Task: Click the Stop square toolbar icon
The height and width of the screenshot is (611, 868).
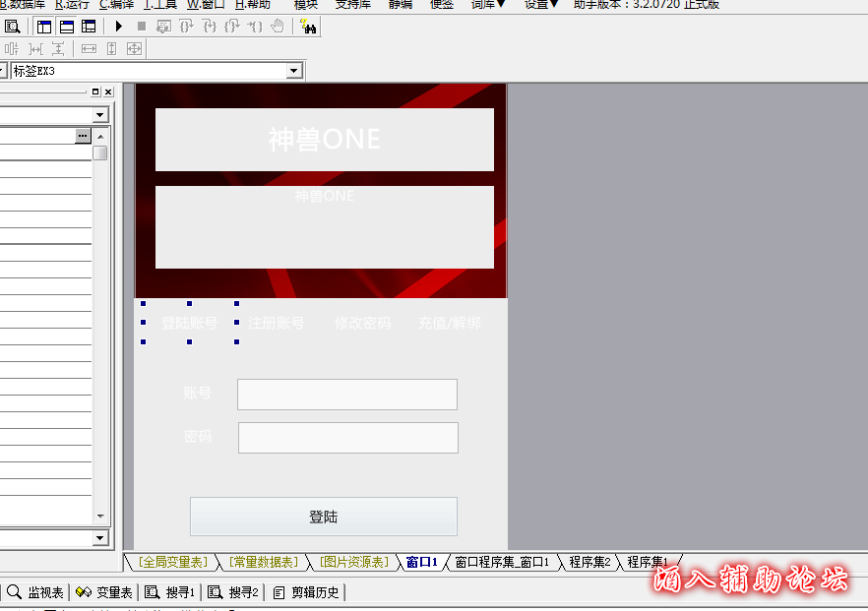Action: pos(142,27)
